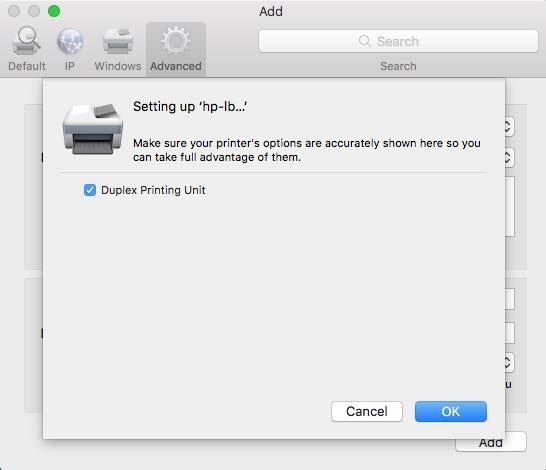The image size is (546, 470).
Task: Click the Default tab label text
Action: (x=27, y=66)
